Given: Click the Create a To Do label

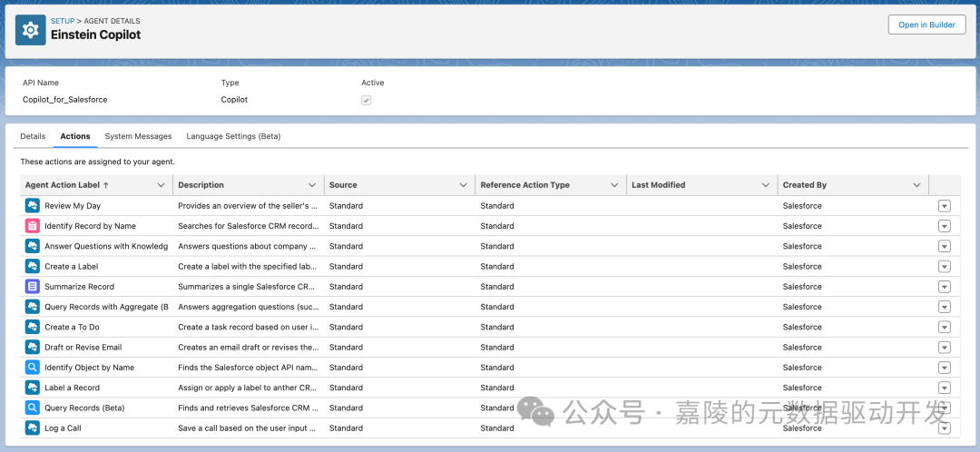Looking at the screenshot, I should (x=72, y=327).
